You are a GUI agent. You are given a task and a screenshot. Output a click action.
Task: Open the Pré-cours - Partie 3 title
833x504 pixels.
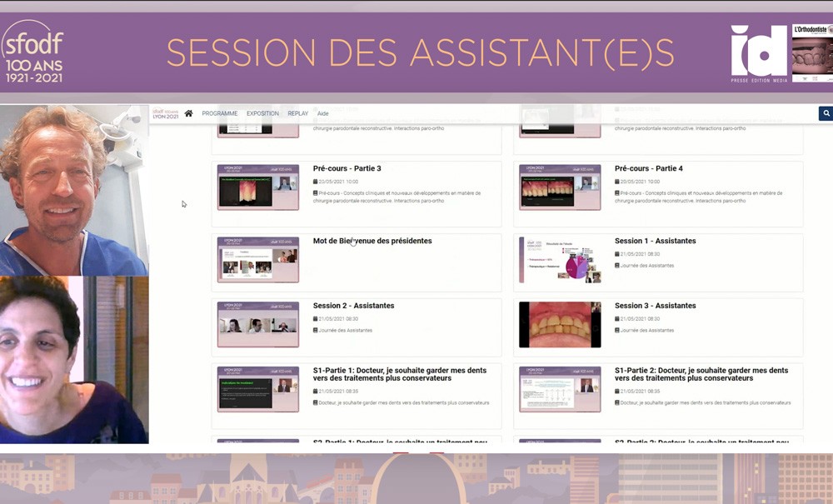click(347, 168)
